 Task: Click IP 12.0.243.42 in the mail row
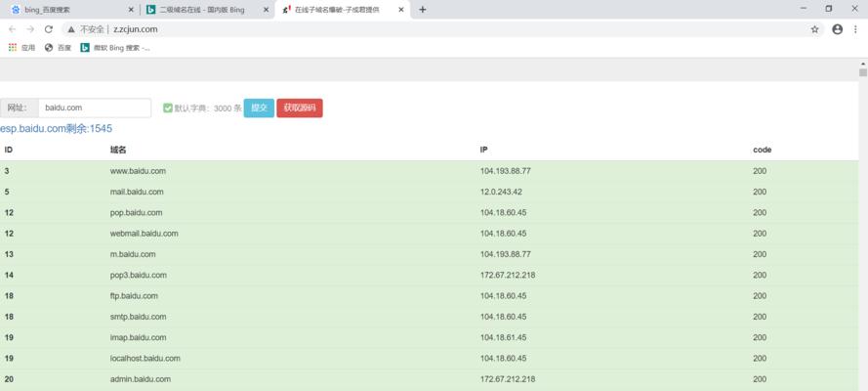pyautogui.click(x=501, y=192)
